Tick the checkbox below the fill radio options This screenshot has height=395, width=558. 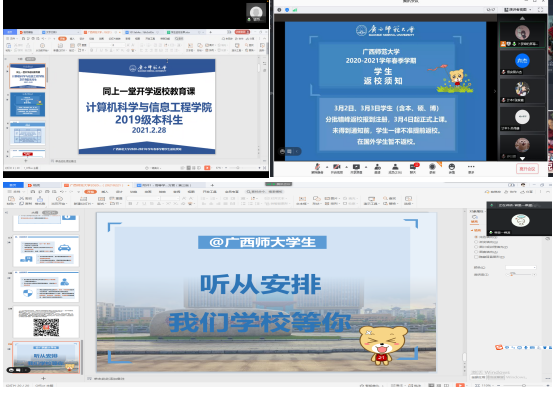click(x=476, y=257)
